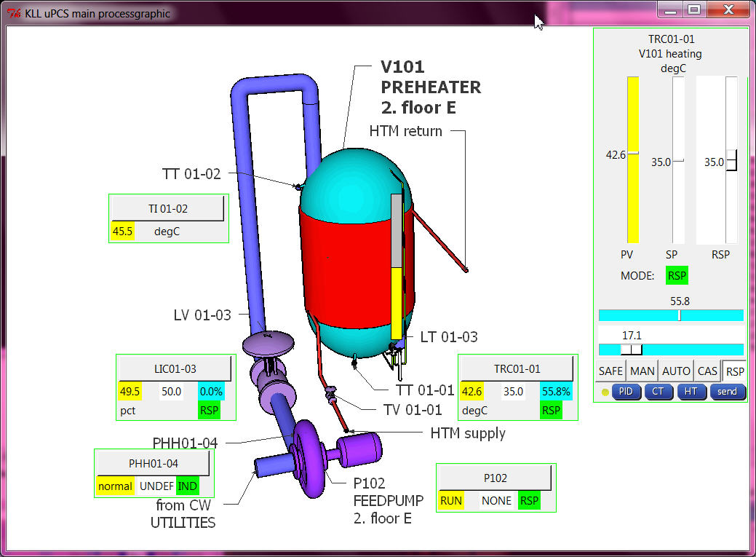Select the RSP mode tab
Screen dimensions: 756x557
pyautogui.click(x=735, y=371)
